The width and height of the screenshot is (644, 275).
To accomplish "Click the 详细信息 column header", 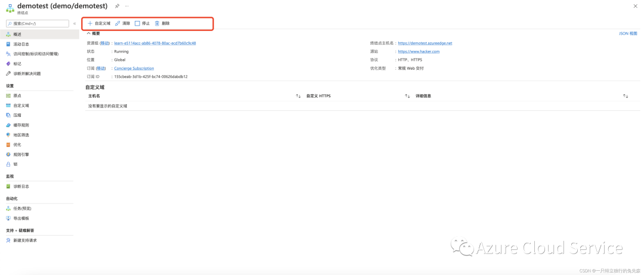I will [423, 96].
